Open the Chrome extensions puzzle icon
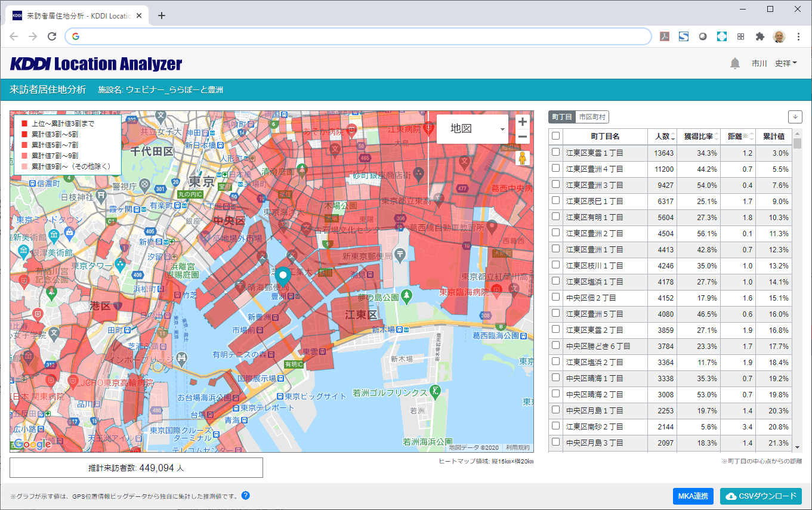 click(759, 36)
